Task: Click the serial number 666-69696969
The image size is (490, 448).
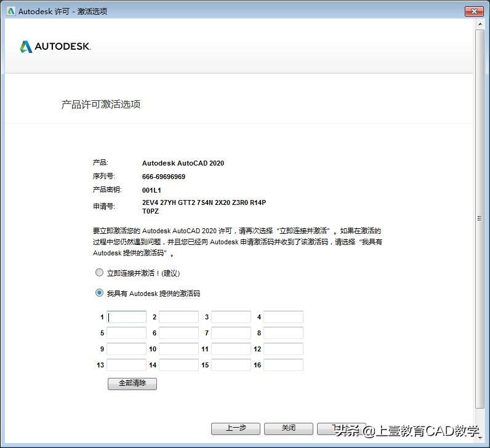Action: tap(164, 177)
